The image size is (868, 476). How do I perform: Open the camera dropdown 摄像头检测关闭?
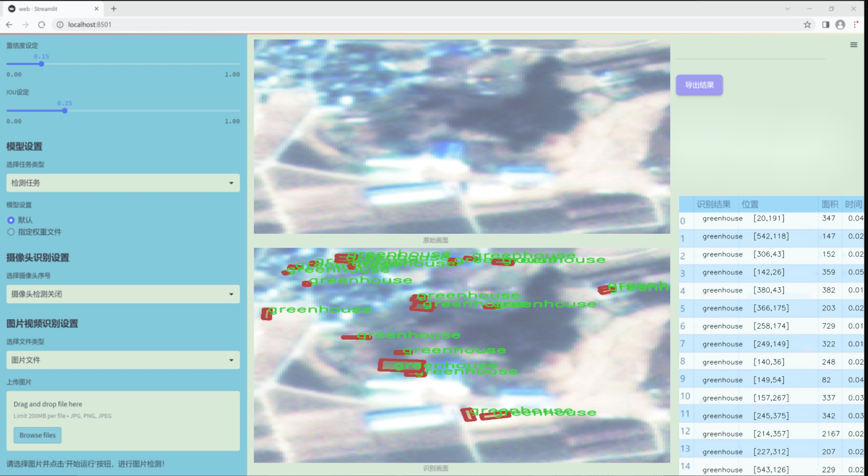(x=123, y=294)
